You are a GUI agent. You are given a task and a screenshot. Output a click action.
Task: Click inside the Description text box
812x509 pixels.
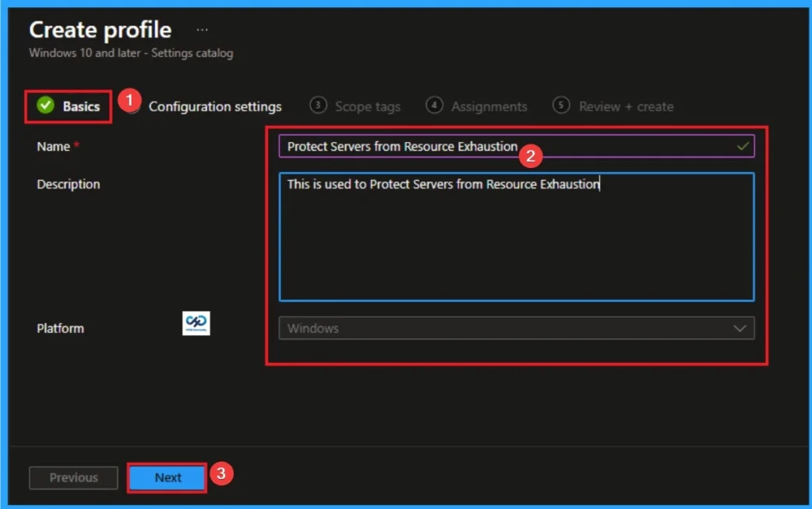(x=515, y=234)
